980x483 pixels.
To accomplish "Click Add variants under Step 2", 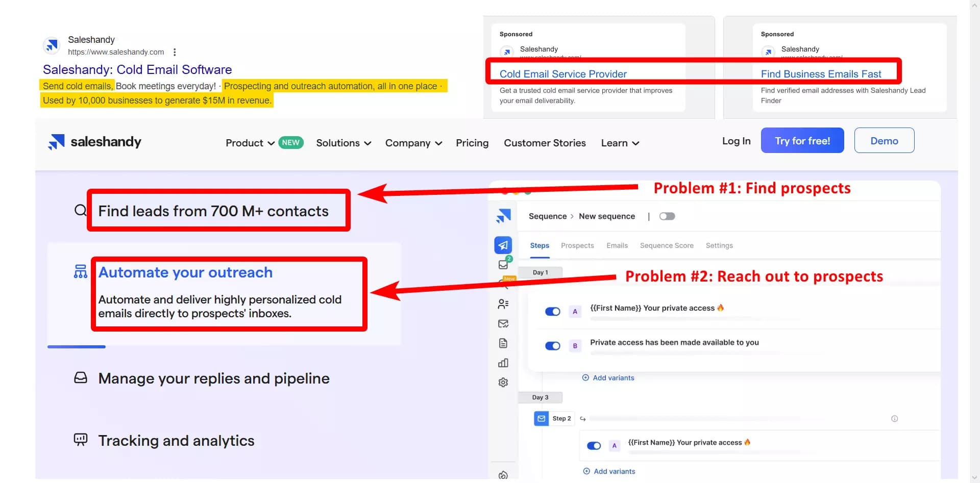I will (609, 471).
